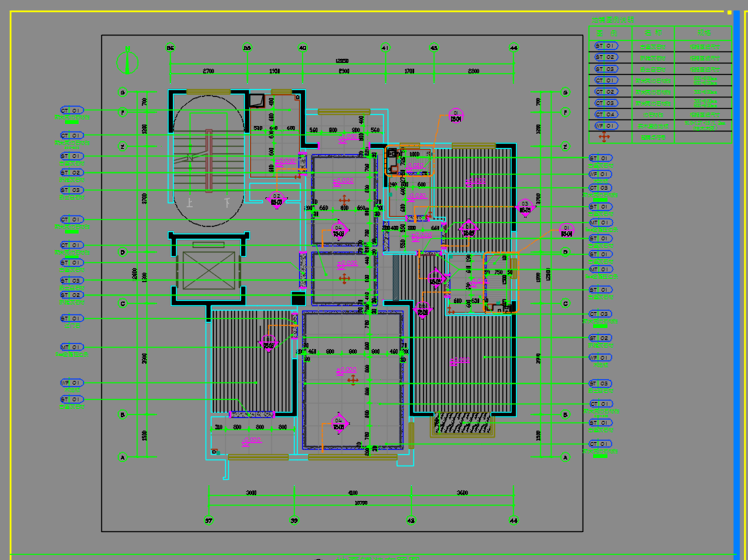Click the 300×600mm spec cell for CT 02

(705, 91)
